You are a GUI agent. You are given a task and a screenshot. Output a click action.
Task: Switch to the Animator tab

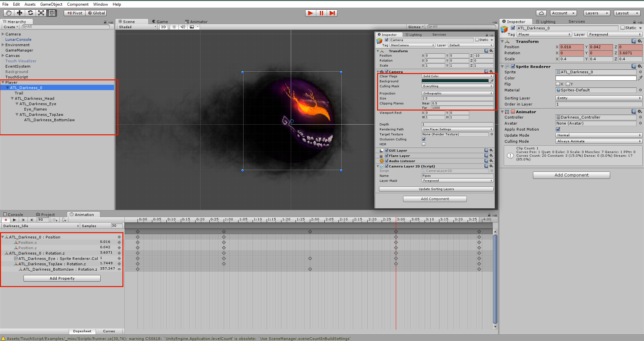tap(197, 22)
